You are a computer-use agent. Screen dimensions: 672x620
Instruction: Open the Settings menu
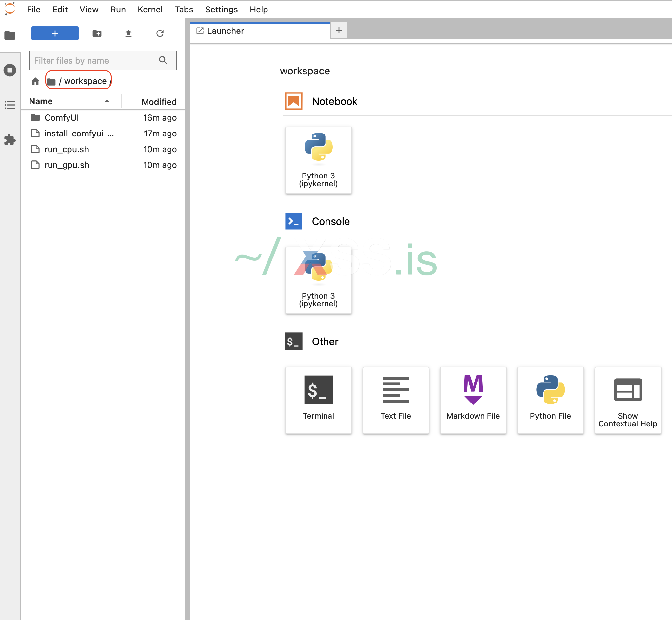(221, 10)
